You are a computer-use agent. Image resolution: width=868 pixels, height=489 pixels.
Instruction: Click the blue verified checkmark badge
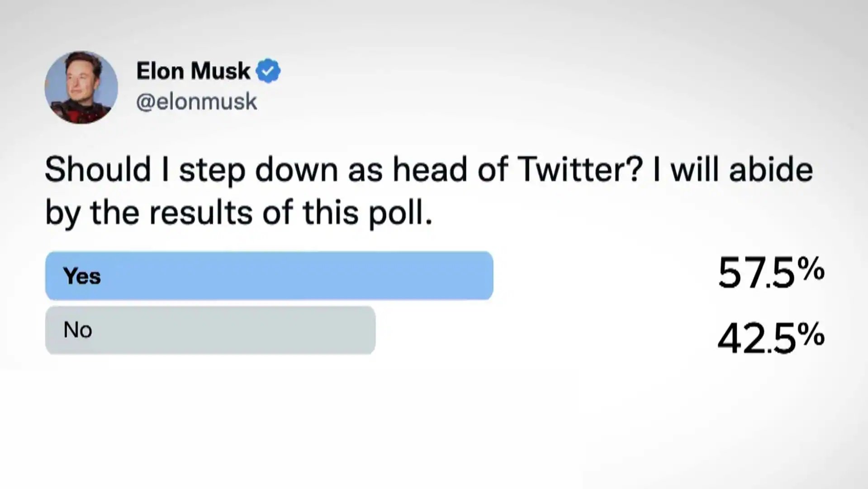(x=268, y=71)
